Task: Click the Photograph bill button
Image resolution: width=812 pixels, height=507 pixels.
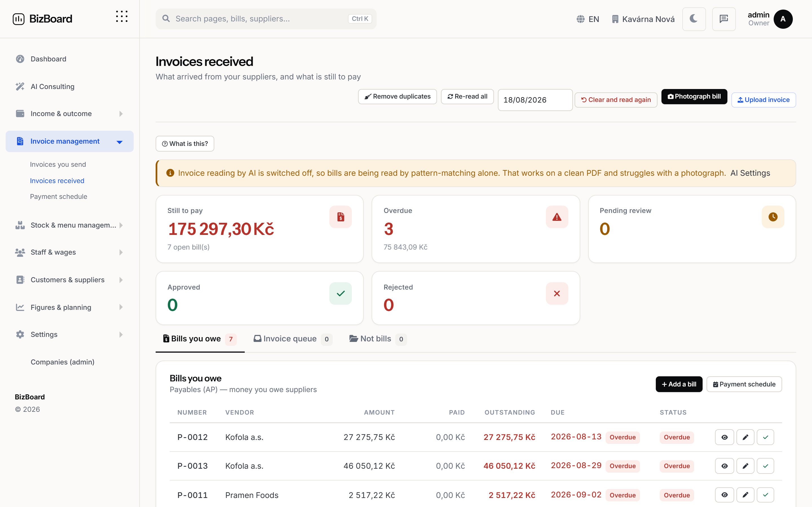Action: click(x=694, y=97)
